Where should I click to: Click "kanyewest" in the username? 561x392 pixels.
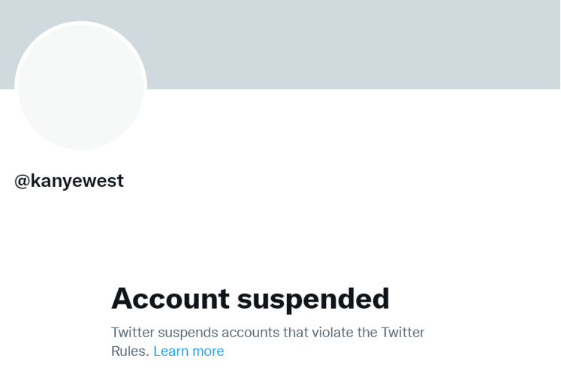click(x=77, y=181)
